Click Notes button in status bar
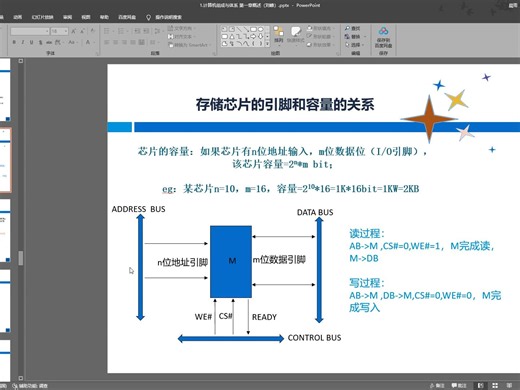The height and width of the screenshot is (390, 520). [x=437, y=386]
